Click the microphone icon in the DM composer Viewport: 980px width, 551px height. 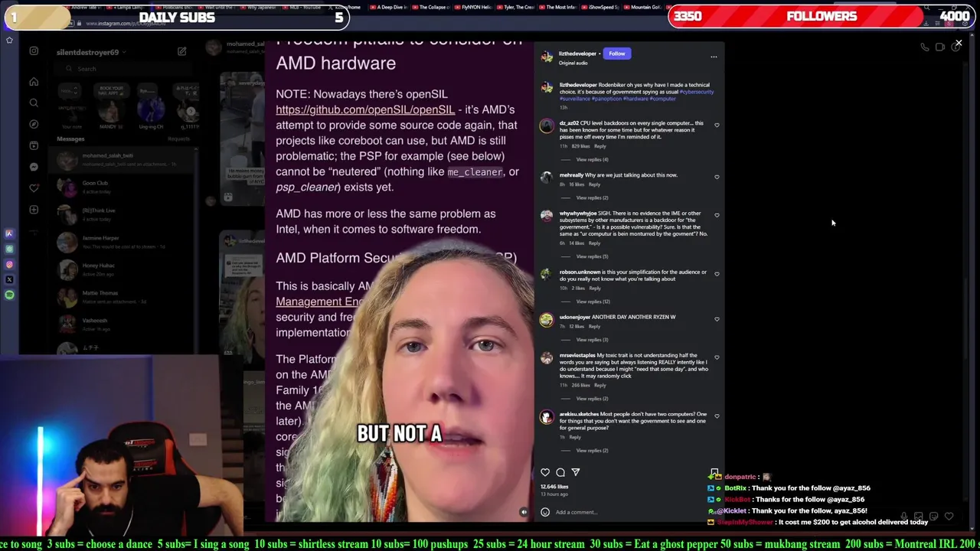coord(904,517)
